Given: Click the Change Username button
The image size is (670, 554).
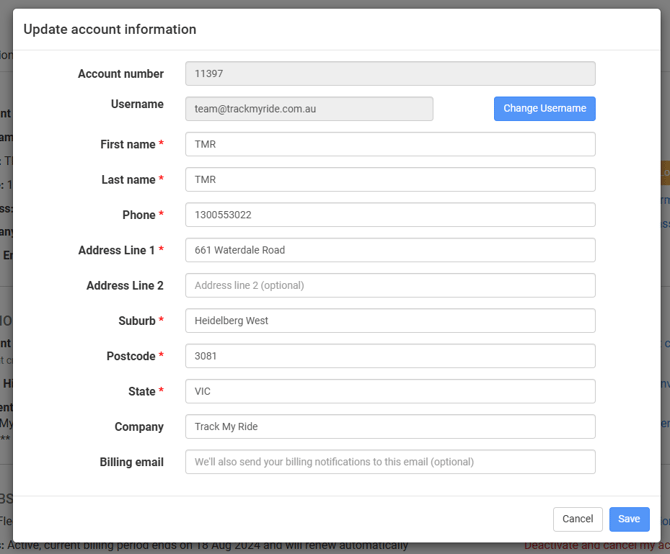Looking at the screenshot, I should pyautogui.click(x=544, y=109).
